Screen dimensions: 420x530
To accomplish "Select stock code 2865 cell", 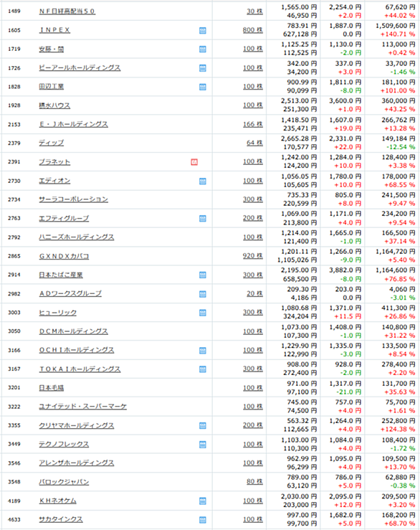I will pos(14,256).
